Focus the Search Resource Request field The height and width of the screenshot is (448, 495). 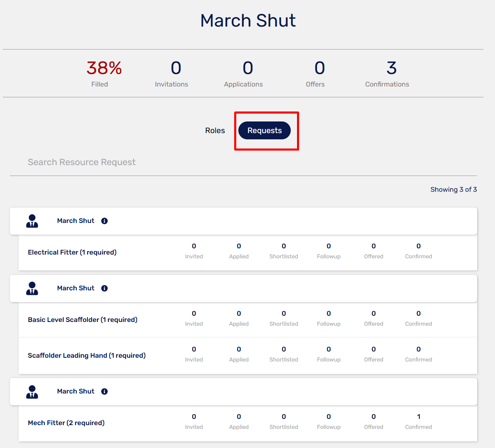pyautogui.click(x=243, y=162)
